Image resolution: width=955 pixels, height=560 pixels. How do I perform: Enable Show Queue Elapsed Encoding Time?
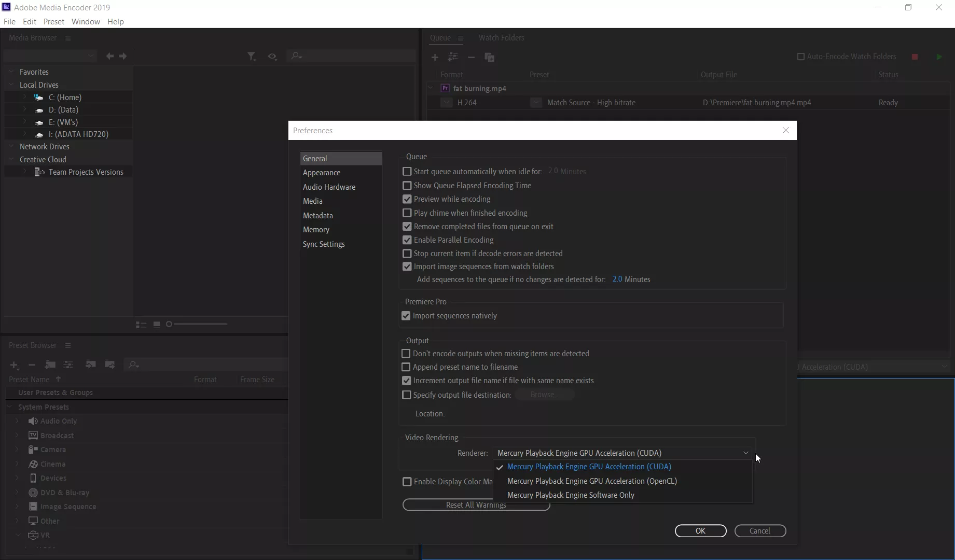tap(407, 186)
